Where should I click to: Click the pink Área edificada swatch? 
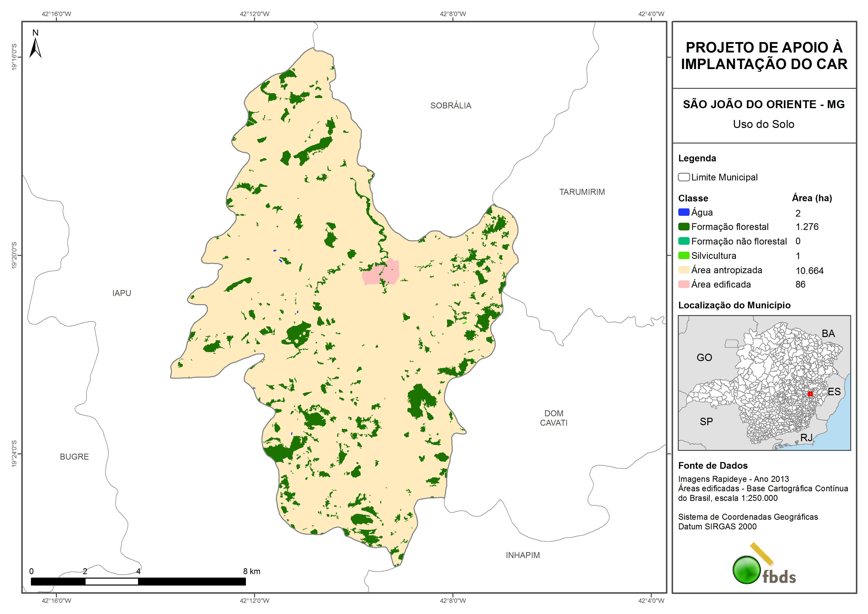pyautogui.click(x=683, y=284)
